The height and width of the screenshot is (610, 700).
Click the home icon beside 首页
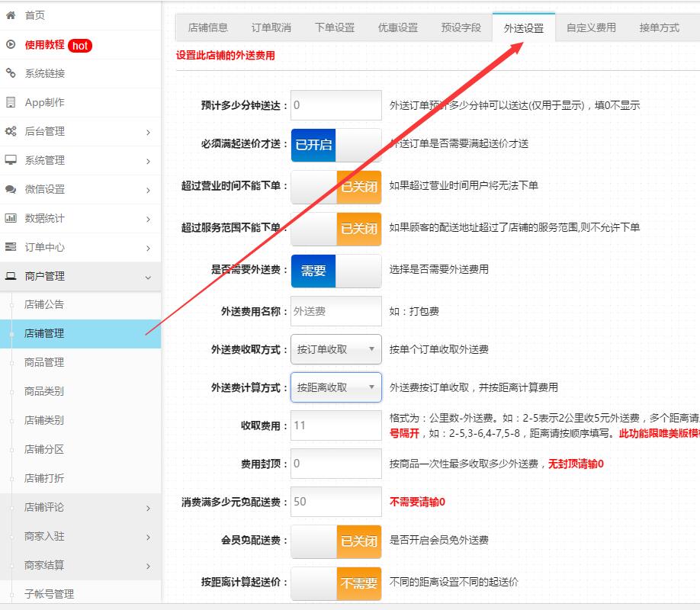[11, 15]
